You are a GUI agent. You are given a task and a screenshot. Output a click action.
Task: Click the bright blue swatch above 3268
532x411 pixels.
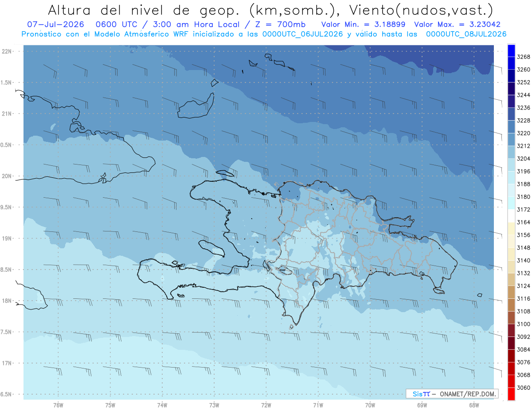[511, 51]
